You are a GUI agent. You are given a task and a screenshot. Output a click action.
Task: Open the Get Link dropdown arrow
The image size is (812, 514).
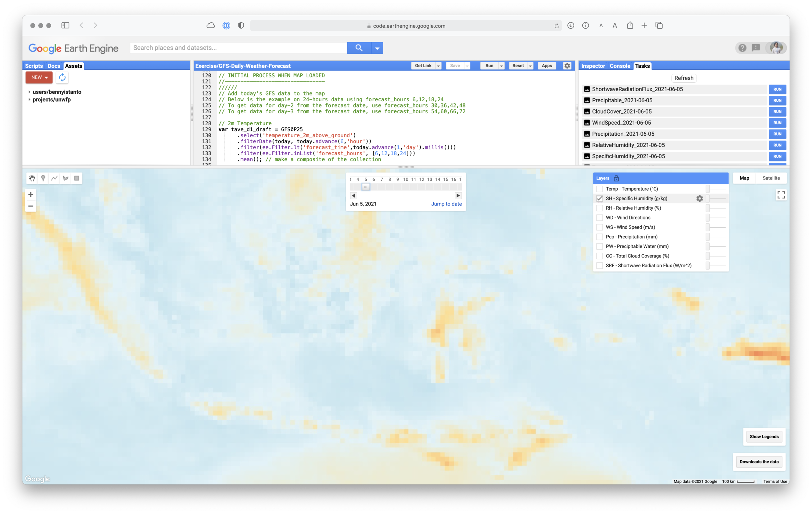click(438, 66)
